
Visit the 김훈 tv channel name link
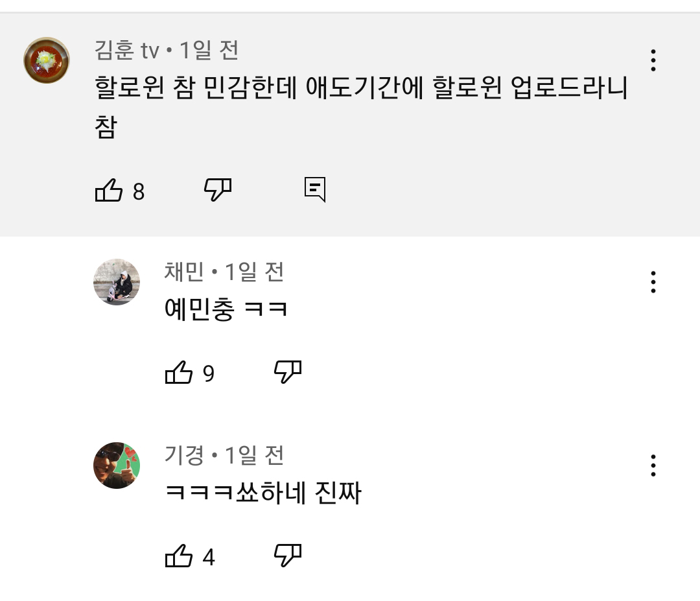pos(127,50)
